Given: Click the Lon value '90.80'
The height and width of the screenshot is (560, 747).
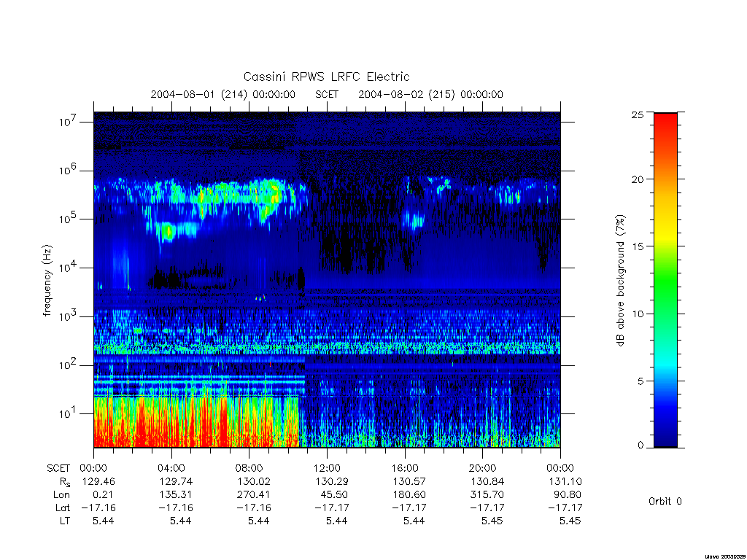Looking at the screenshot, I should click(568, 495).
